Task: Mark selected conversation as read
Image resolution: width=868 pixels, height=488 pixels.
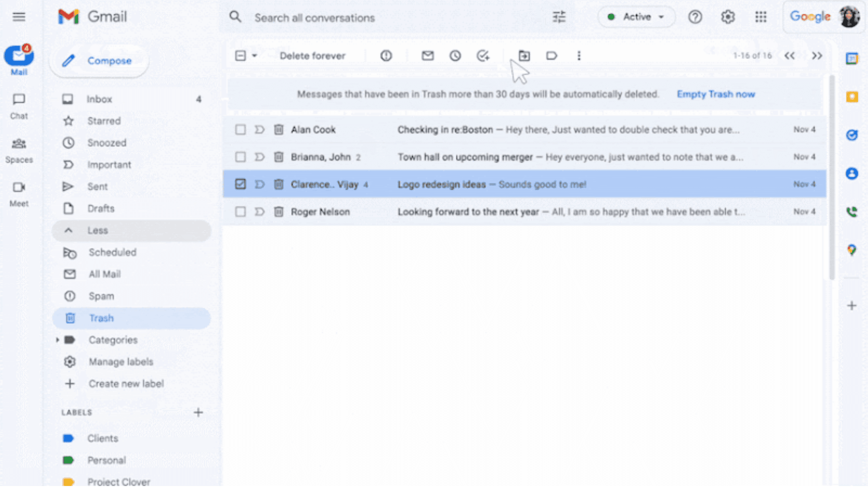Action: click(428, 56)
